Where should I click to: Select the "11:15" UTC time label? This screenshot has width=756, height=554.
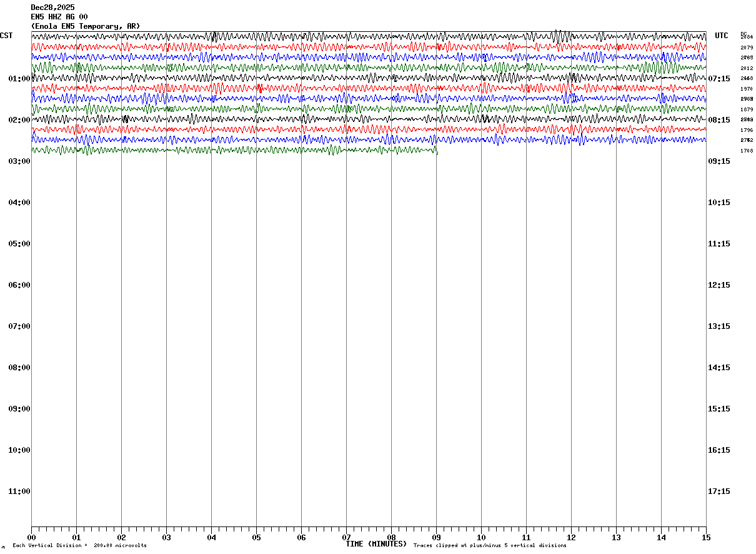coord(719,244)
